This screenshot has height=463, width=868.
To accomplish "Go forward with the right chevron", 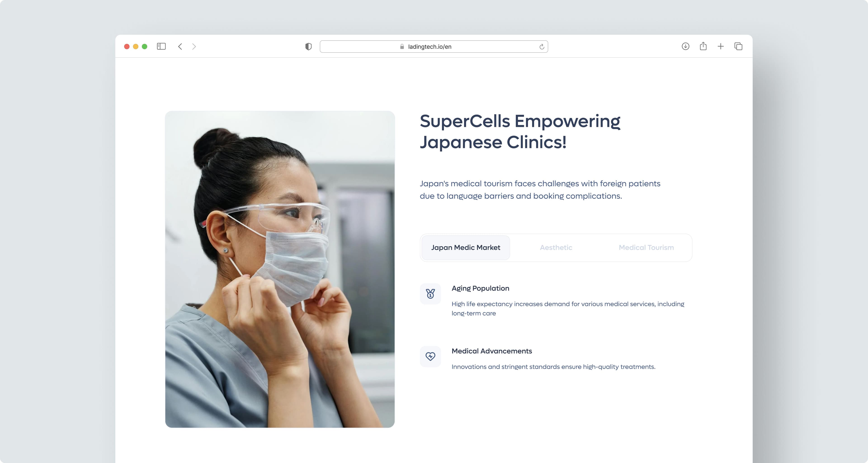I will (194, 47).
